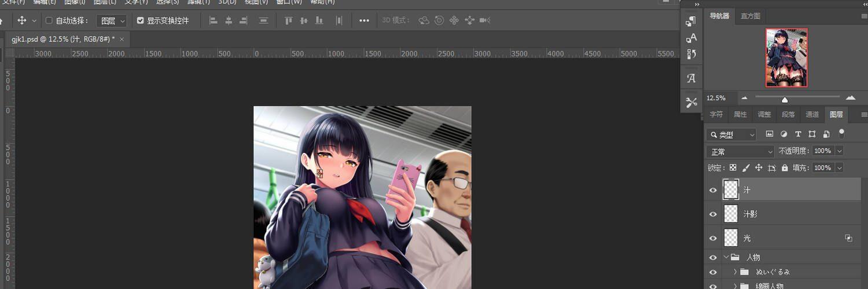
Task: Align top edges
Action: pos(288,20)
